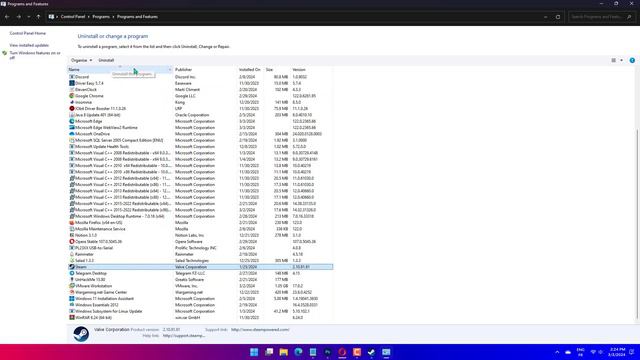Show hidden system tray icons
640x360 pixels.
(x=557, y=352)
